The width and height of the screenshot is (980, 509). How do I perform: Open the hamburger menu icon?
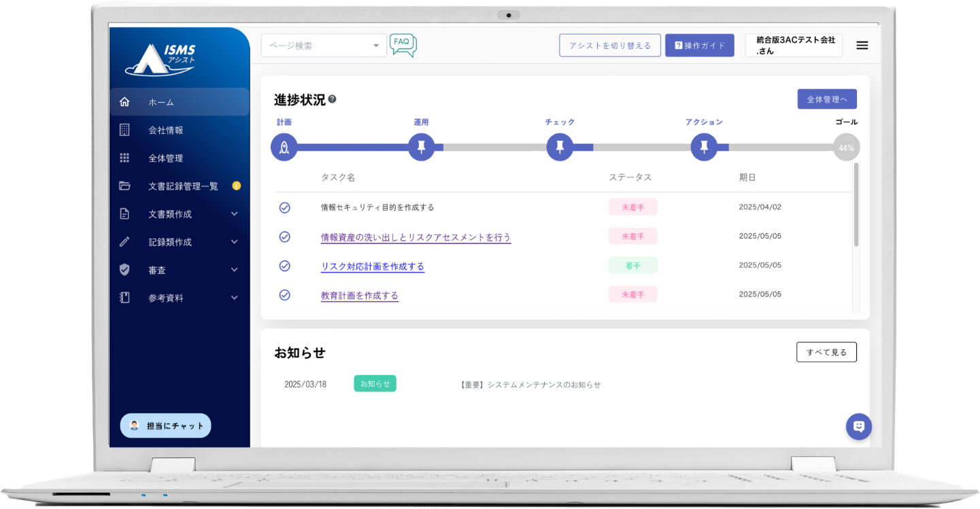pos(862,46)
